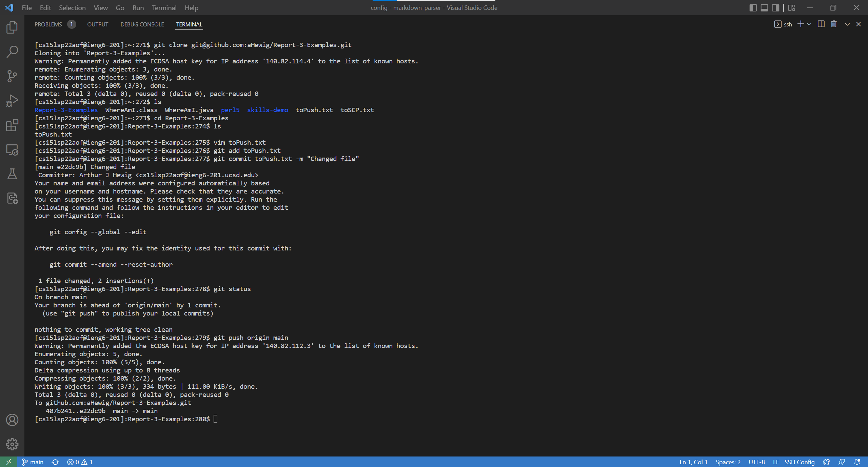Open the SSH Config language mode selector
Viewport: 868px width, 467px height.
click(799, 462)
